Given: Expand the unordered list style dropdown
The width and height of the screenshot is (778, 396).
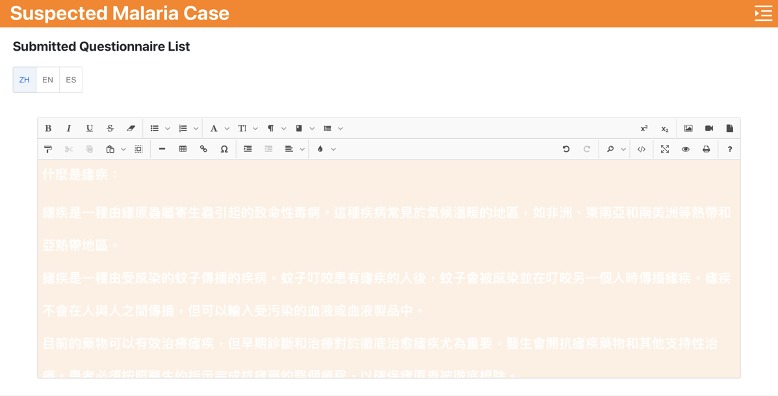Looking at the screenshot, I should click(x=167, y=128).
